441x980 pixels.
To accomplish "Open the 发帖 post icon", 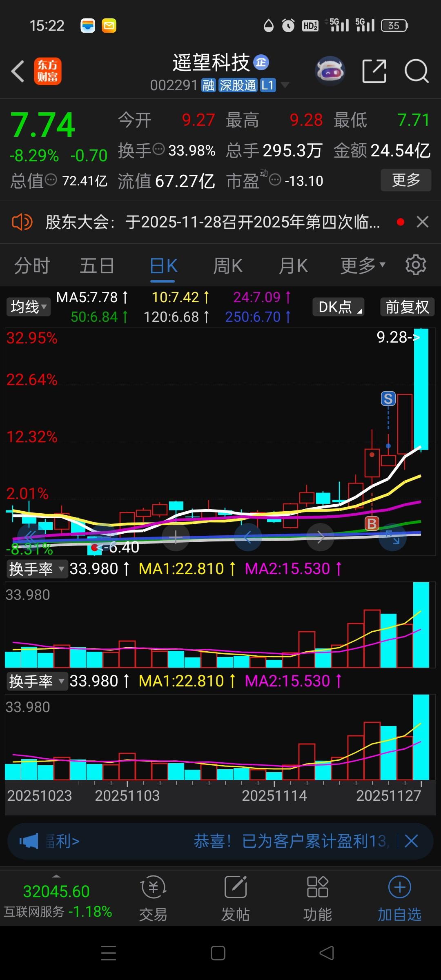I will click(236, 898).
